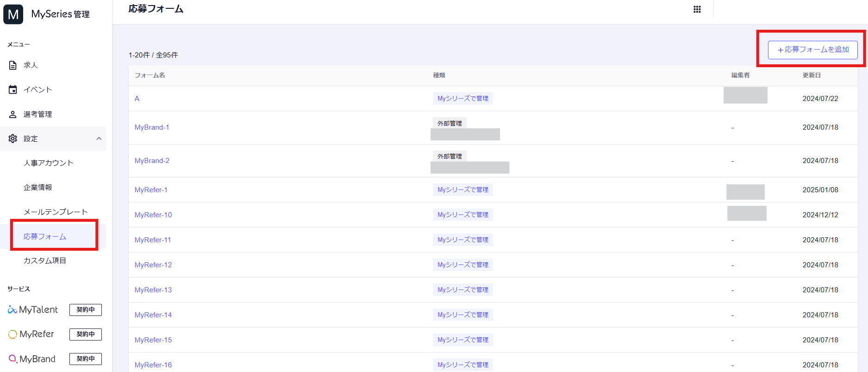Click the 選考管理 person icon
The height and width of the screenshot is (372, 868).
pos(13,114)
